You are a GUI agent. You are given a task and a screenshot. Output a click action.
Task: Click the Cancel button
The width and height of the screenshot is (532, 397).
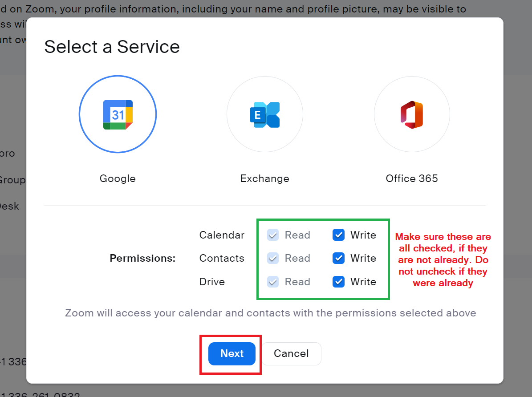click(x=291, y=353)
